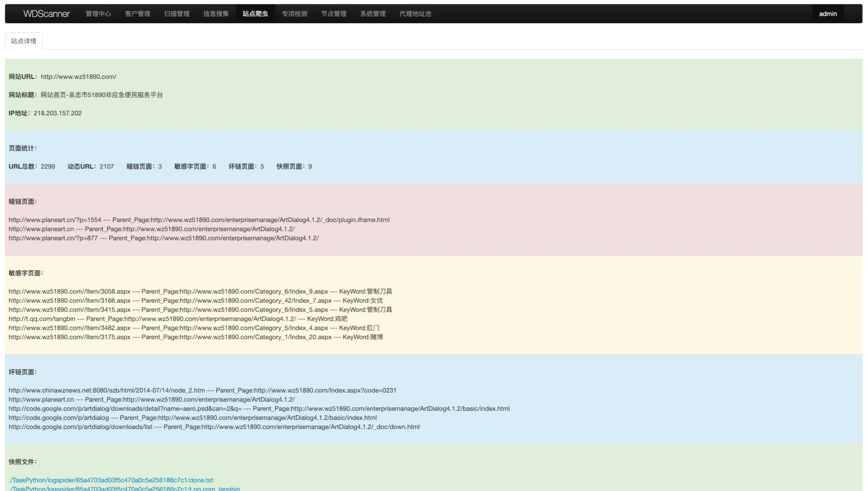This screenshot has width=868, height=491.
Task: Click the website URL http://www.wz51890.com/ text
Action: (78, 77)
